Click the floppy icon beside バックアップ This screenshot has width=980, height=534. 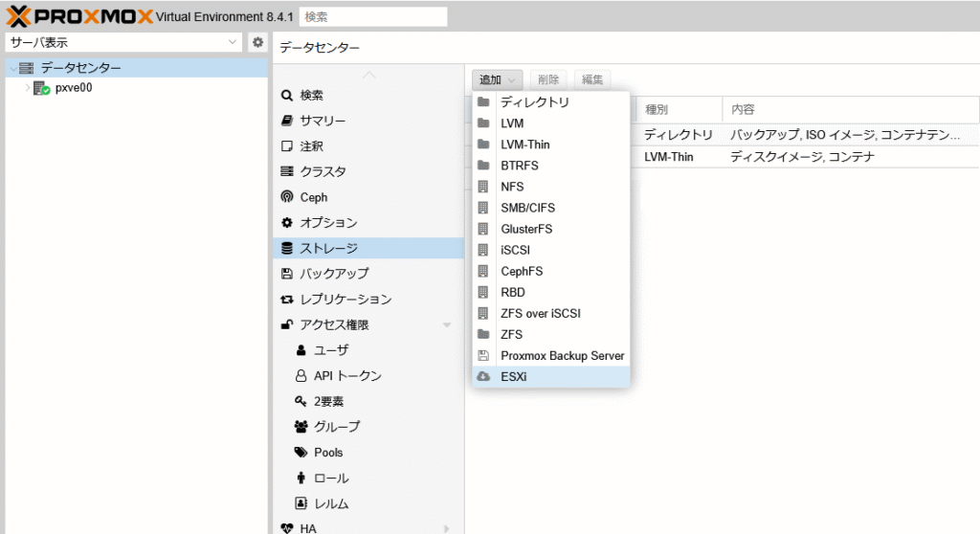287,274
